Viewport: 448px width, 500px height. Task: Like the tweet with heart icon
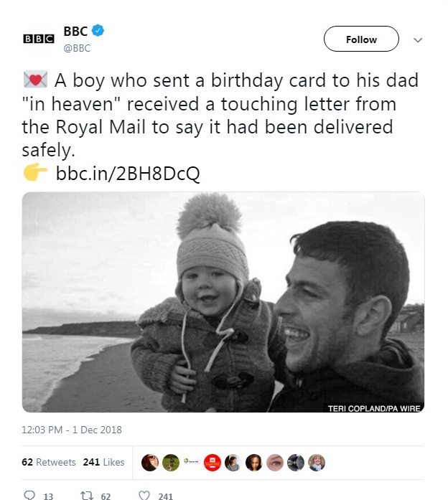[x=144, y=496]
